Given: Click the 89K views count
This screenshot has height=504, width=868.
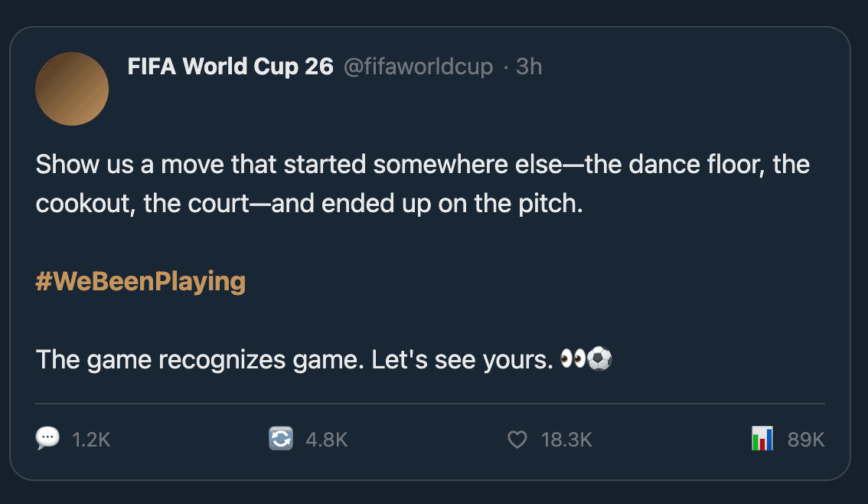Looking at the screenshot, I should 806,440.
